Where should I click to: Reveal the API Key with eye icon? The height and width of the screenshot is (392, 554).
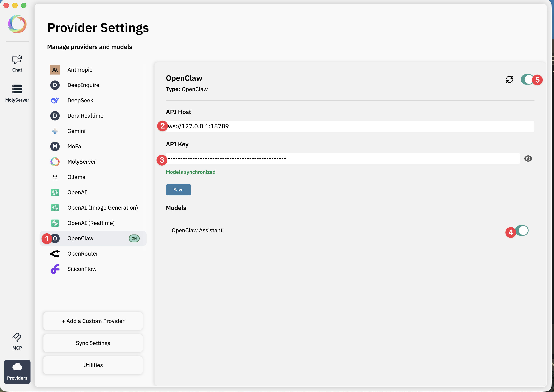528,159
